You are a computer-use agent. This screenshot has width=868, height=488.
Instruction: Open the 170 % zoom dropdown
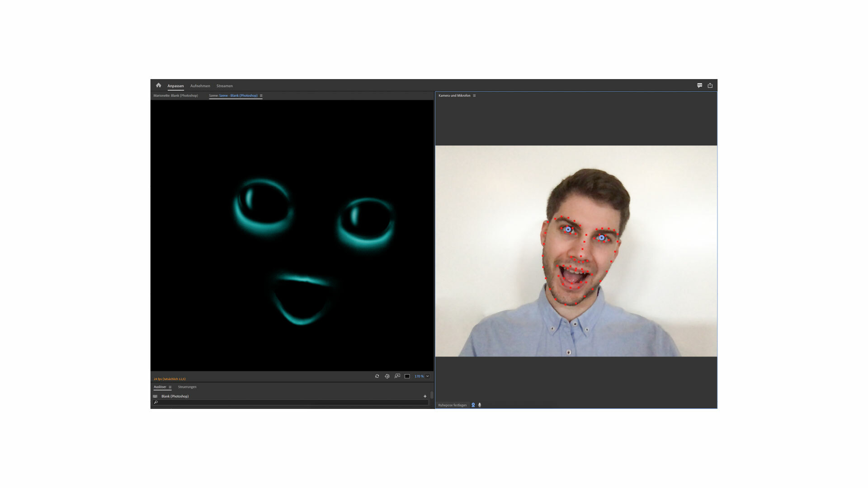(x=427, y=376)
